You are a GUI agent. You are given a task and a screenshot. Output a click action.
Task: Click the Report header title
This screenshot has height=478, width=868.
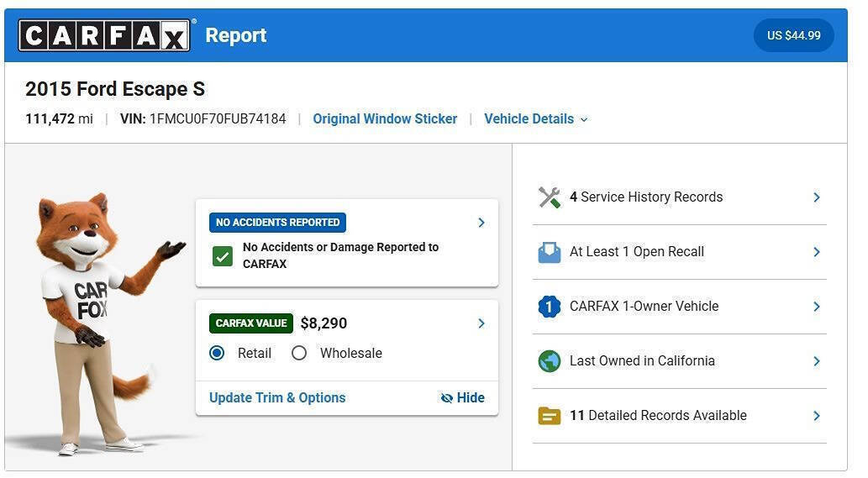(236, 35)
